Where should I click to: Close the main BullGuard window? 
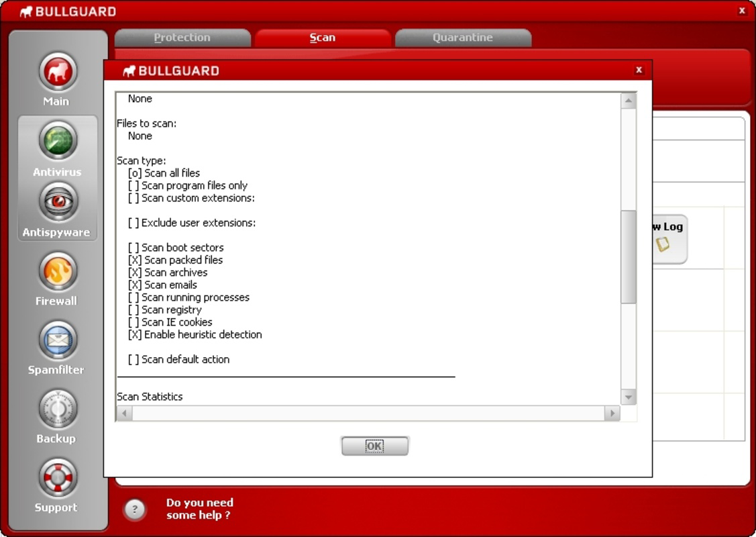742,11
